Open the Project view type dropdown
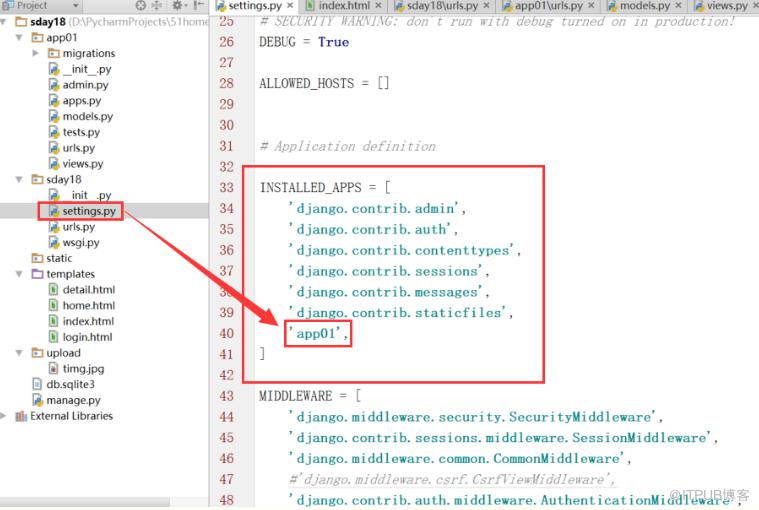Viewport: 759px width, 510px height. point(76,6)
